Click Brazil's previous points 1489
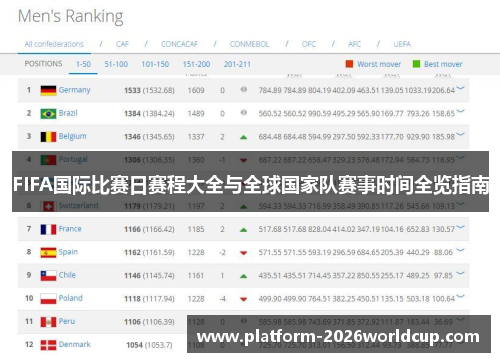The height and width of the screenshot is (362, 500). (196, 114)
